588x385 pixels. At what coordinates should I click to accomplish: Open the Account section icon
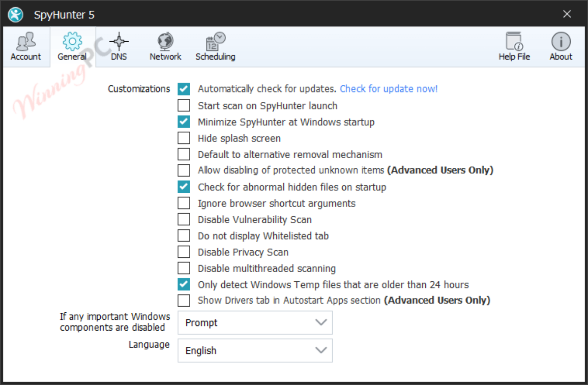click(x=25, y=43)
